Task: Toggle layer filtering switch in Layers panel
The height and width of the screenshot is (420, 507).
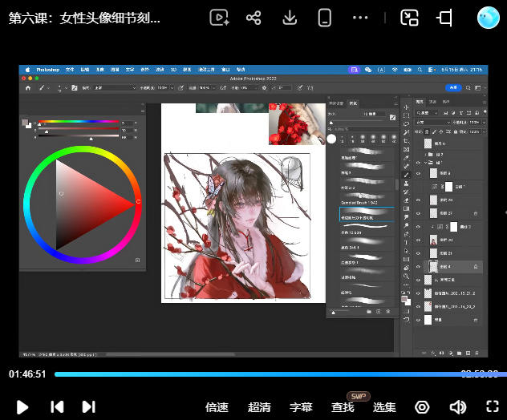Action: click(485, 112)
